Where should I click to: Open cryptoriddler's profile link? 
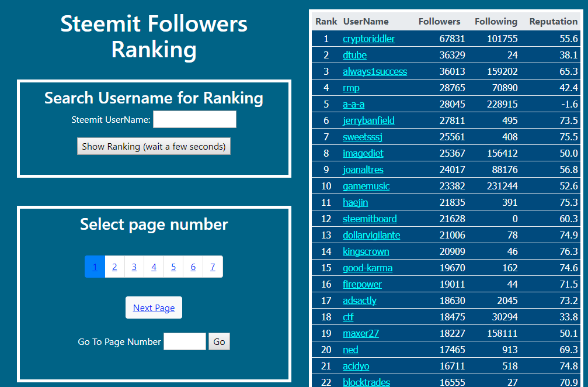(x=368, y=39)
